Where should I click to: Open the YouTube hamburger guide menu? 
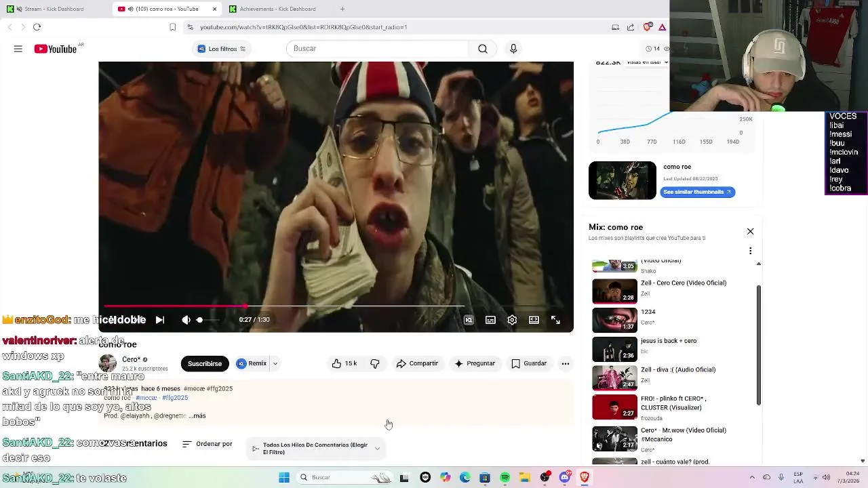coord(18,49)
